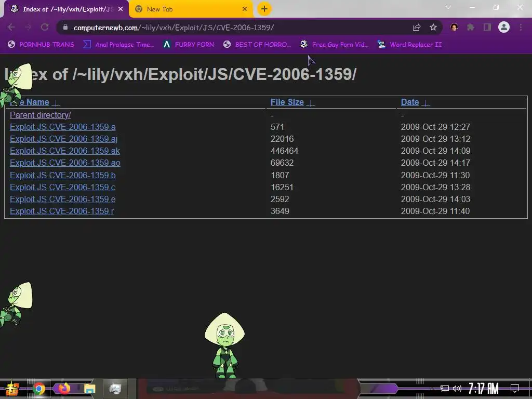The height and width of the screenshot is (399, 532).
Task: Open Exploit.JS.CVE-2006-1359.b file
Action: [x=63, y=175]
